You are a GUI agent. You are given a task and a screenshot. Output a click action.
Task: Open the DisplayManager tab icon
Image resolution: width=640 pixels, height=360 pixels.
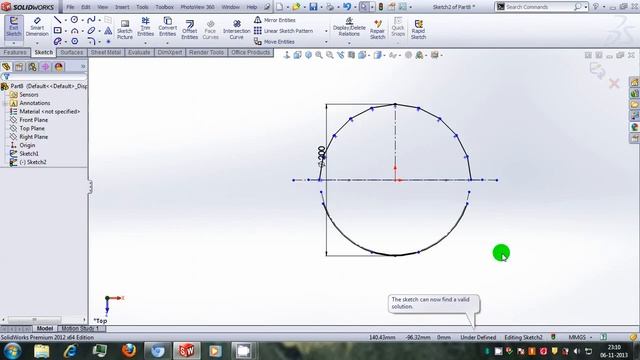coord(59,67)
